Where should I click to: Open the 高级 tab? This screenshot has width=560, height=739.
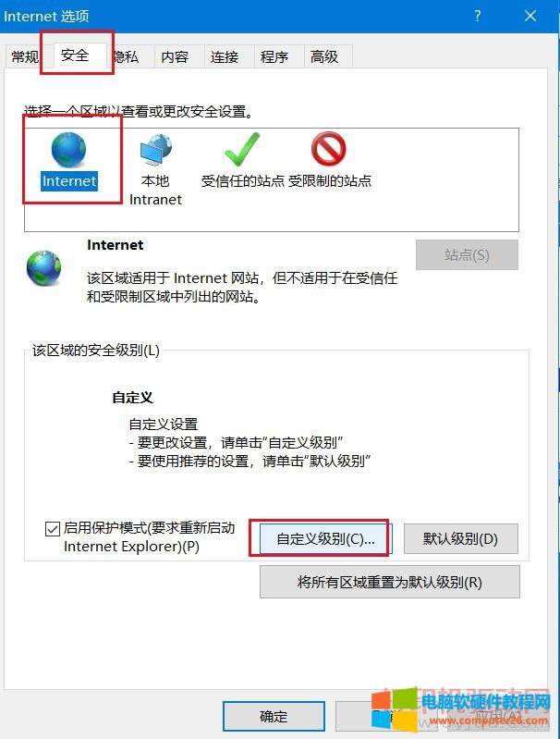pyautogui.click(x=324, y=57)
